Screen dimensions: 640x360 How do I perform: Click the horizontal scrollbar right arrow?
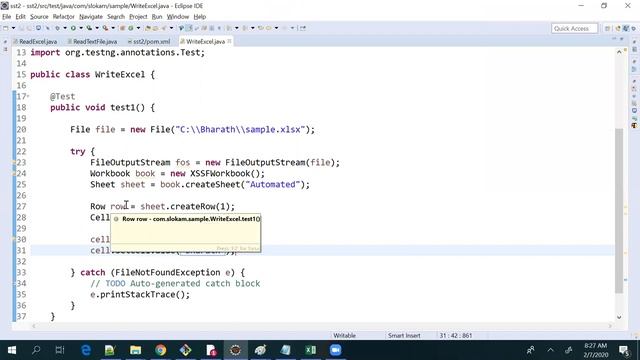pos(610,326)
